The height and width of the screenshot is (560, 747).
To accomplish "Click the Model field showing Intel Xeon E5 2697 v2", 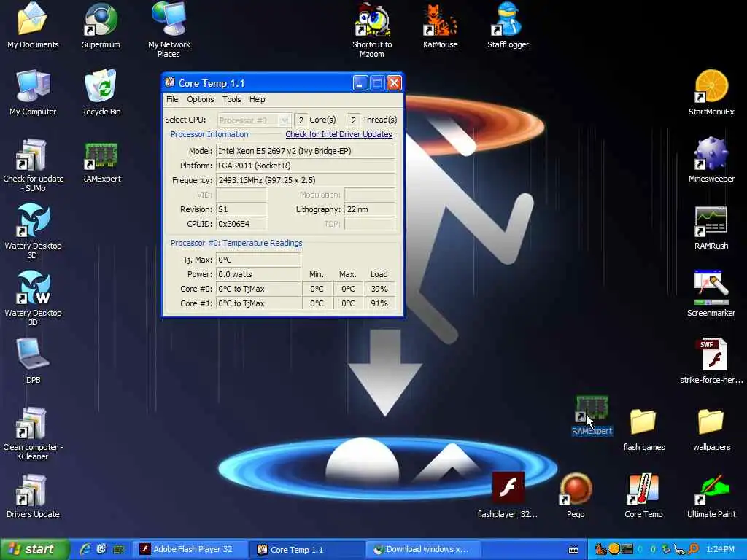I will (306, 151).
